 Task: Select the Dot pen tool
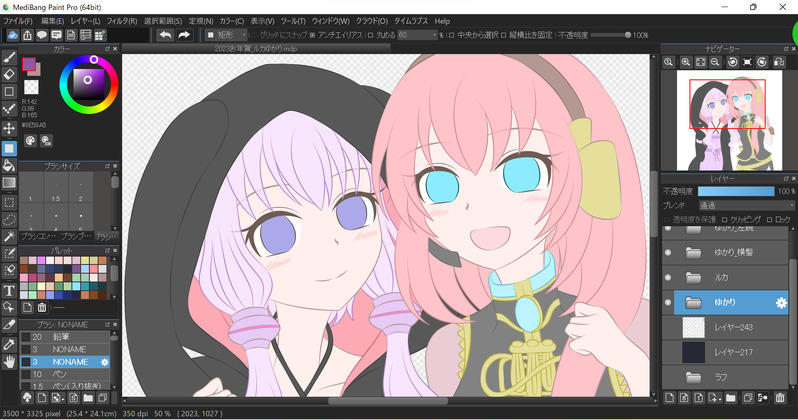coord(9,109)
